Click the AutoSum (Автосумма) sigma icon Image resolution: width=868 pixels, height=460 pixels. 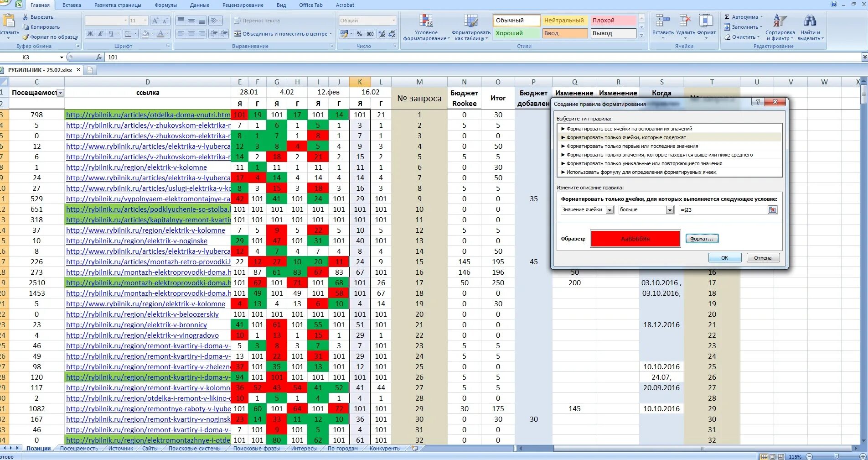pyautogui.click(x=727, y=17)
